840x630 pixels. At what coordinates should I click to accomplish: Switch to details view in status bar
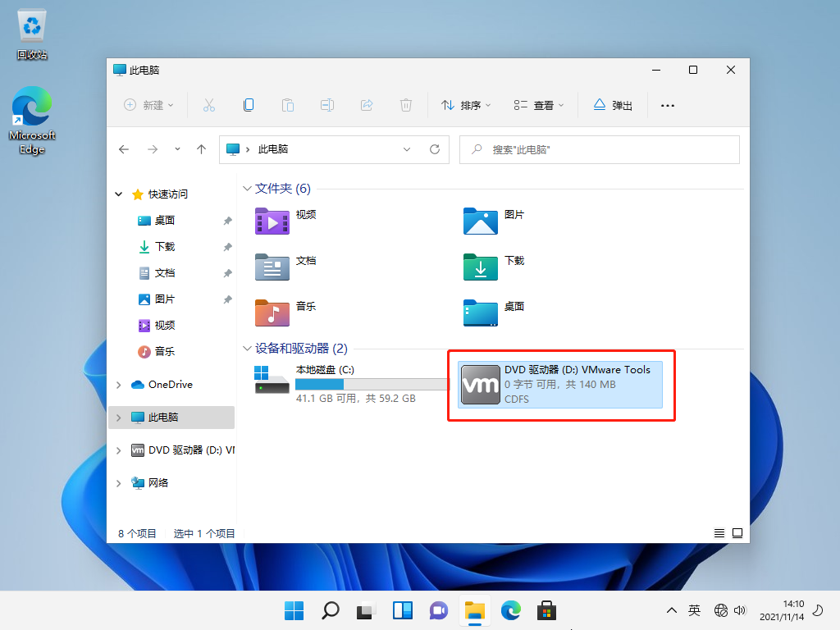719,533
